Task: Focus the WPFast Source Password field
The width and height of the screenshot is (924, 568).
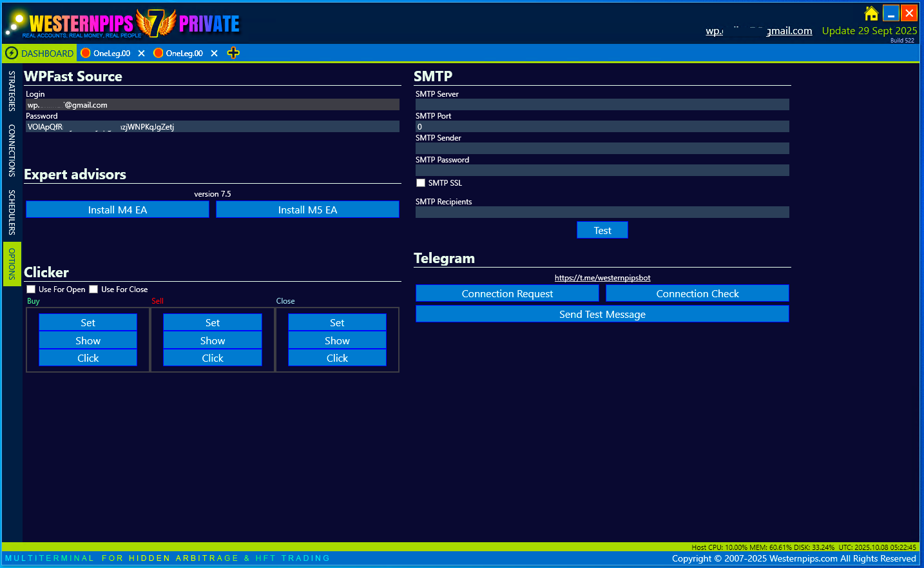Action: (213, 126)
